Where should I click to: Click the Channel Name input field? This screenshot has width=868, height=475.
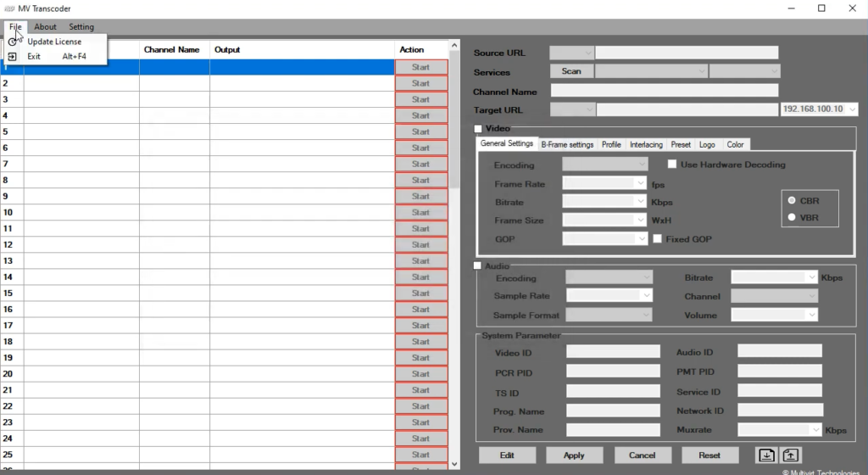click(664, 91)
